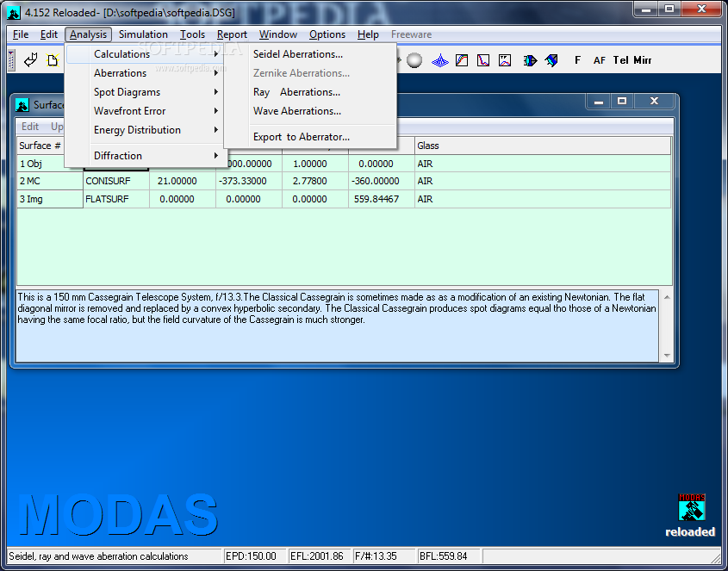Click the 21.00000 cell
The height and width of the screenshot is (571, 728).
click(183, 181)
